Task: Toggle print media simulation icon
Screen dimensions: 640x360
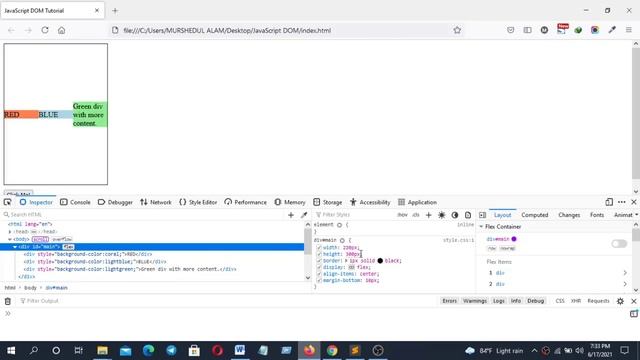Action: 468,215
